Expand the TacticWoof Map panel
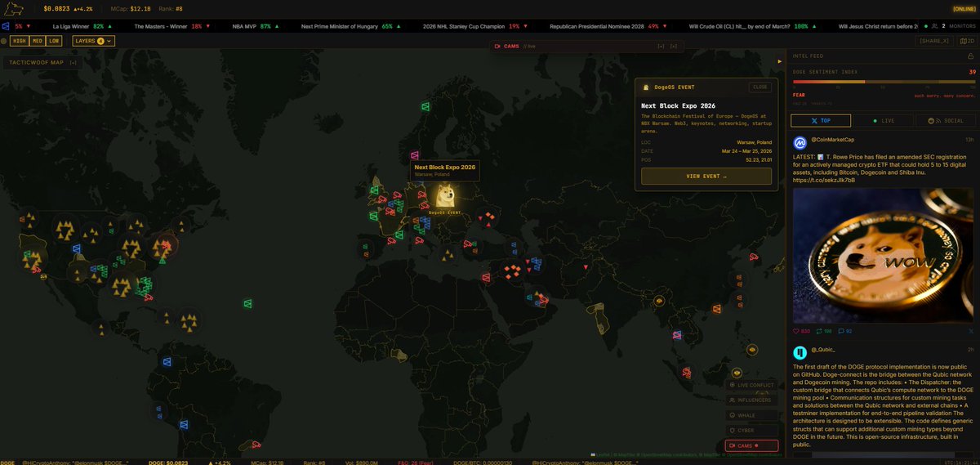 click(x=73, y=62)
